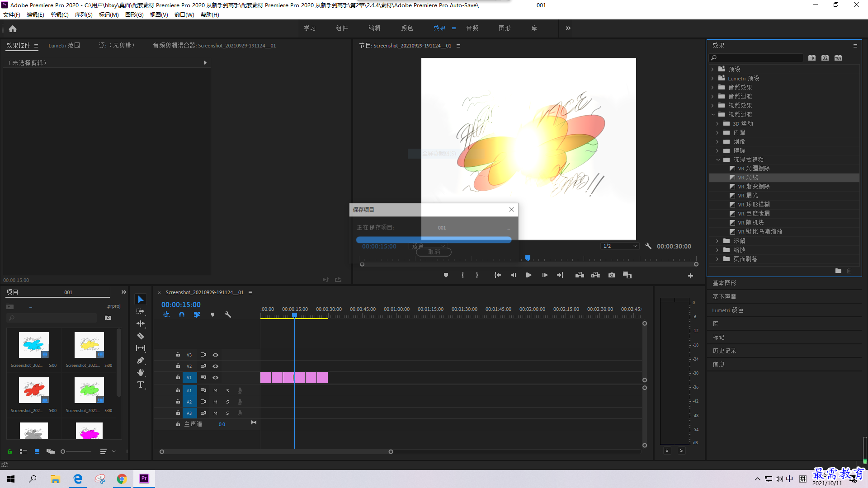The image size is (868, 488).
Task: Open the Lumetri 范围 panel tab
Action: coord(64,46)
